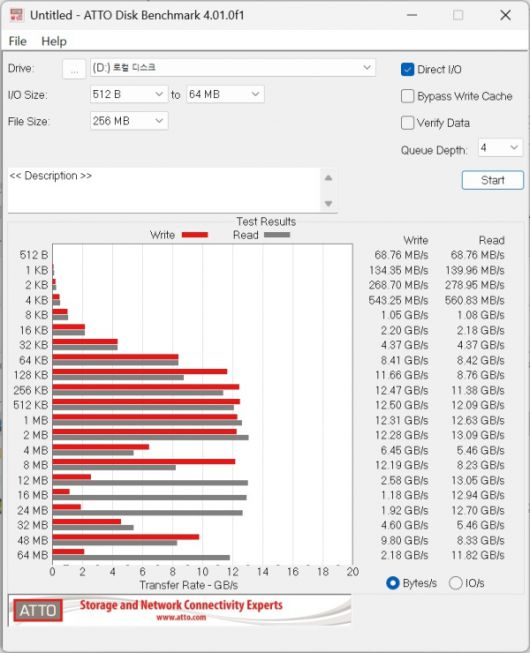Click the 12 MB read value 13.05 GB/s
The height and width of the screenshot is (653, 530).
coord(478,480)
